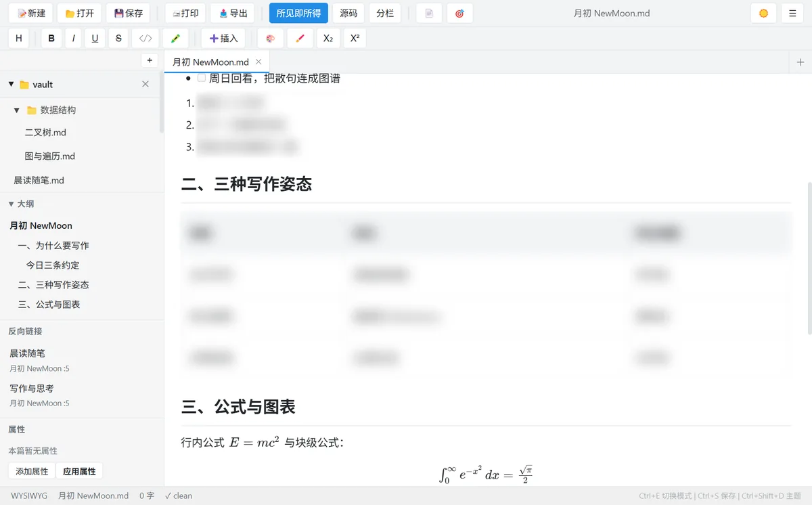Click the ✓ clean status indicator
The height and width of the screenshot is (505, 812).
[x=179, y=496]
